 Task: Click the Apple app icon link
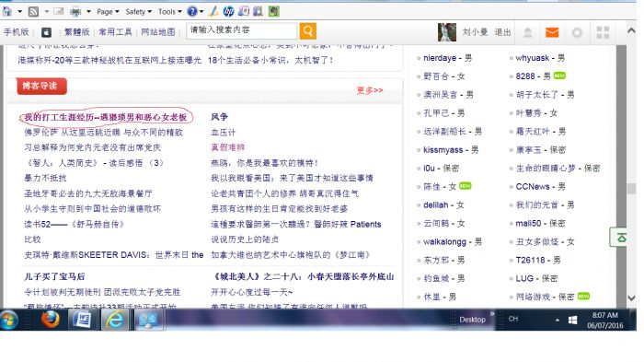pos(46,32)
